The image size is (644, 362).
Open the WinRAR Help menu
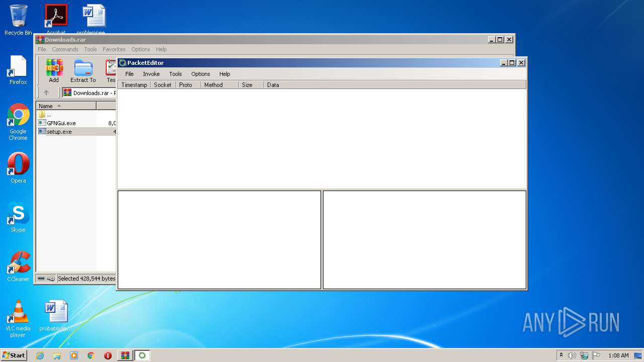tap(161, 49)
